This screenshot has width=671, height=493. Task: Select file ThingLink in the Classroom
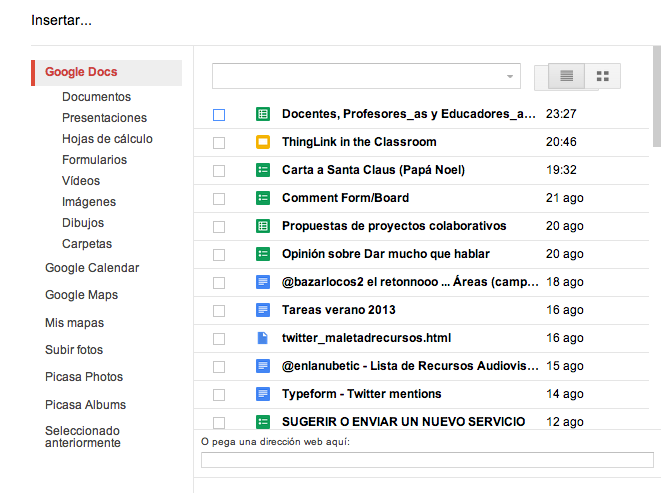point(359,142)
